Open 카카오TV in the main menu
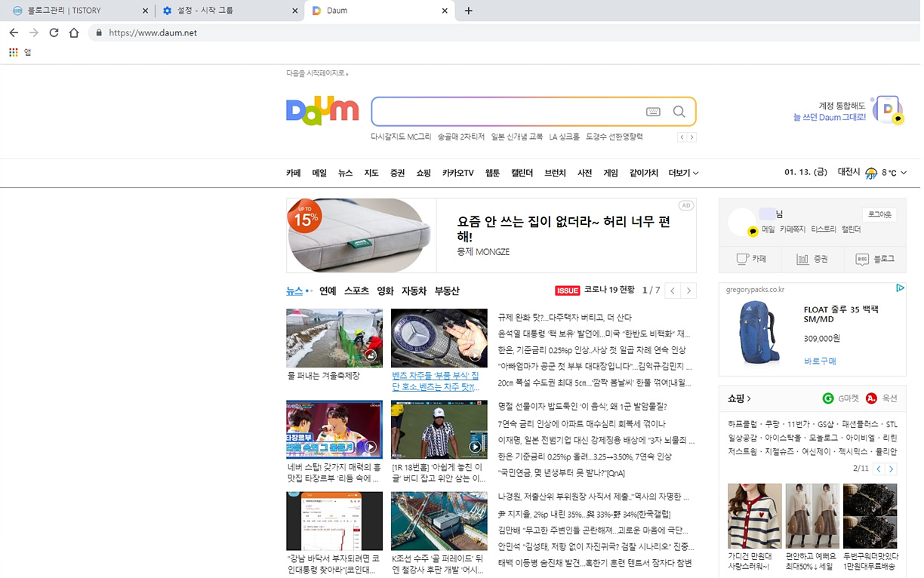This screenshot has width=924, height=578. (x=458, y=173)
